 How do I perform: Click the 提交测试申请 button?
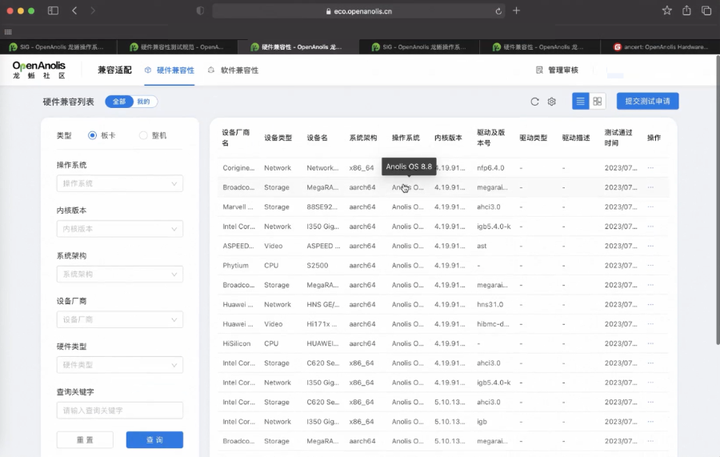pyautogui.click(x=647, y=101)
